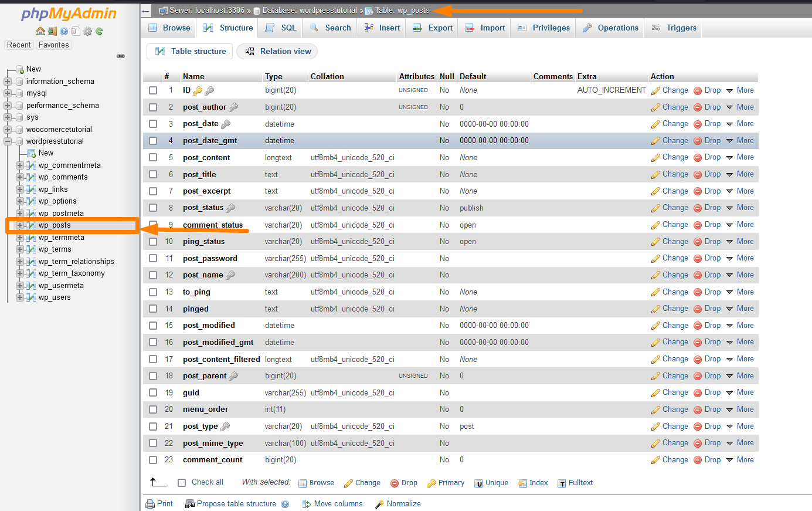Click the help icon after Propose table structure
Viewport: 812px width, 511px height.
pyautogui.click(x=285, y=504)
